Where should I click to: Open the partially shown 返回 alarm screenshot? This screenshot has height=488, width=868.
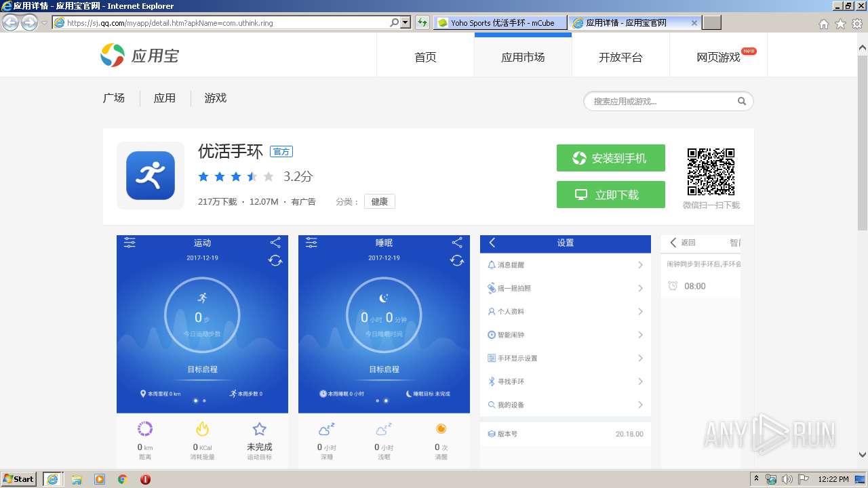[x=701, y=352]
